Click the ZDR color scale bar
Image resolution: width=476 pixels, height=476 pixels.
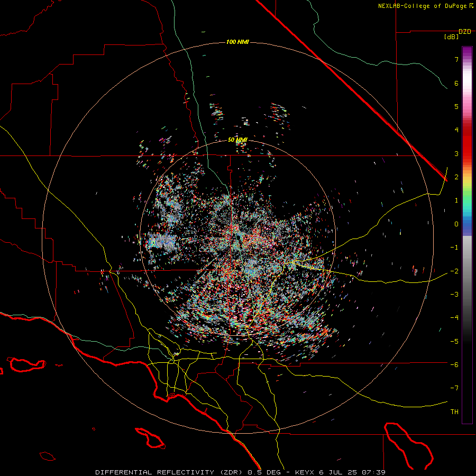[467, 235]
